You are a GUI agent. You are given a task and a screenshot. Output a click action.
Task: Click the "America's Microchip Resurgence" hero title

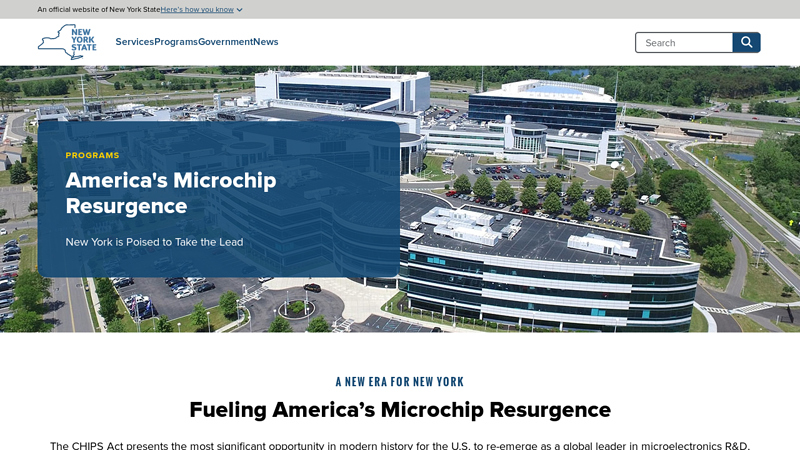[171, 193]
